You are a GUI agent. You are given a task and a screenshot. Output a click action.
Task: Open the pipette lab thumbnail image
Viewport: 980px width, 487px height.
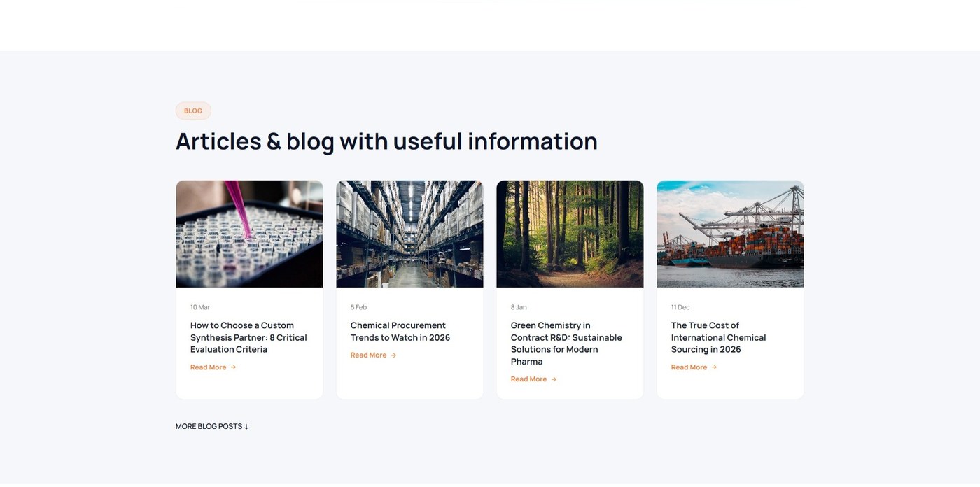pyautogui.click(x=249, y=234)
